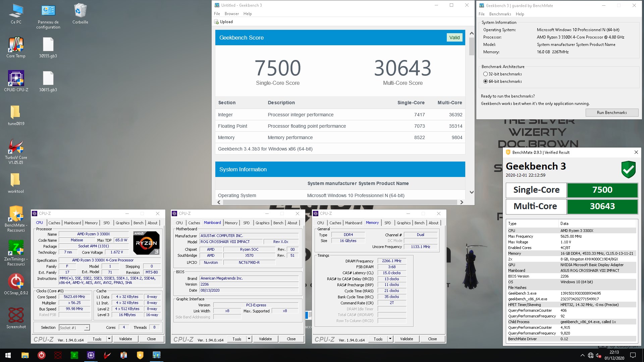644x362 pixels.
Task: Click Close in Mainboard CPU-Z window
Action: coord(291,339)
